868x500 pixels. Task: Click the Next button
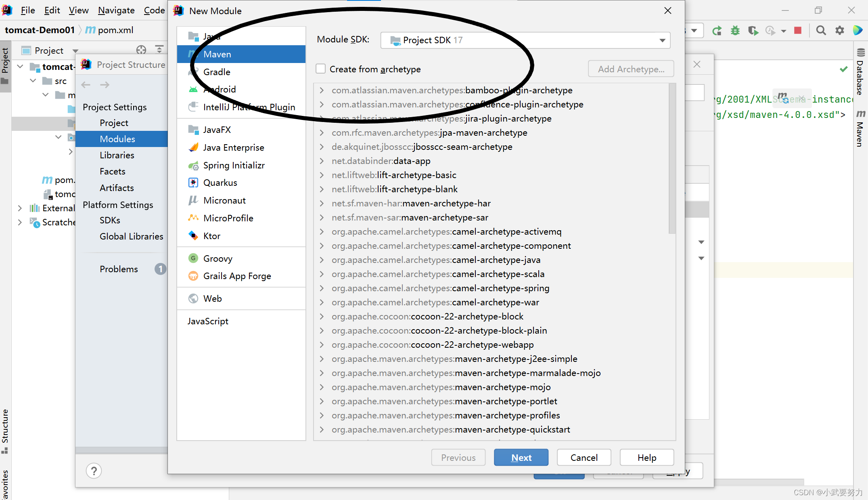click(521, 458)
